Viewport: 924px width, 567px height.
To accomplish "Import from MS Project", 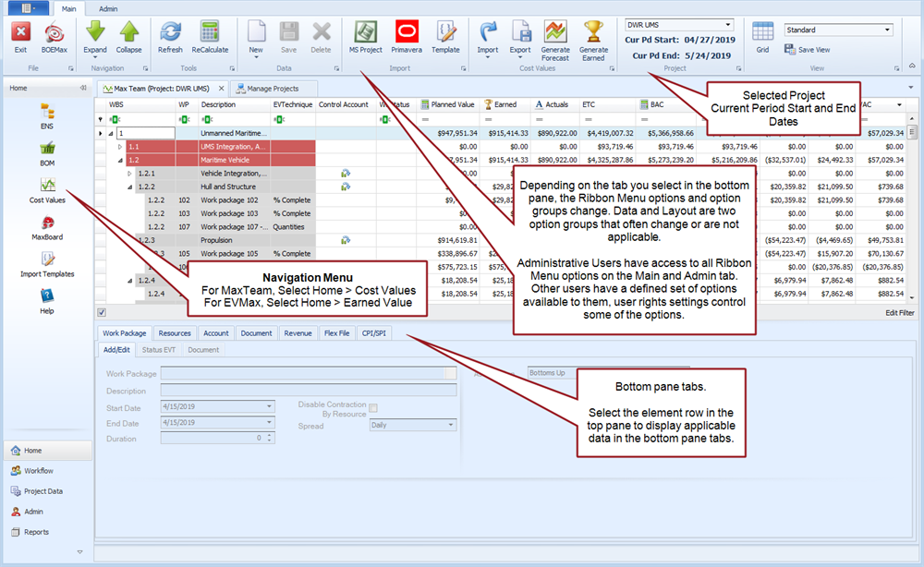I will (x=365, y=34).
